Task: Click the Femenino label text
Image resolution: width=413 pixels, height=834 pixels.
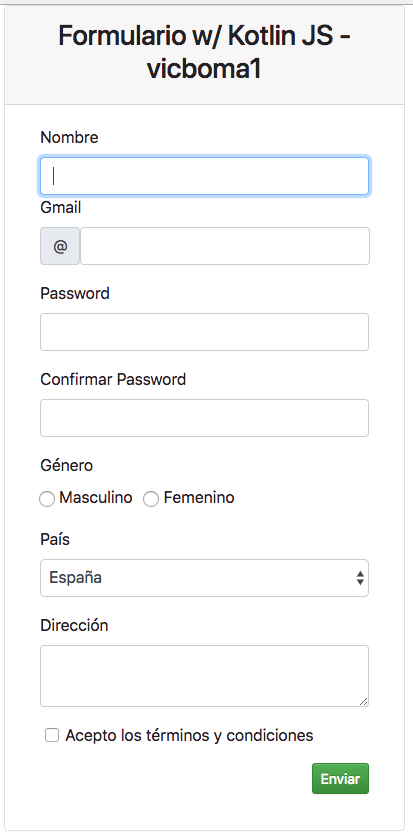Action: (x=199, y=498)
